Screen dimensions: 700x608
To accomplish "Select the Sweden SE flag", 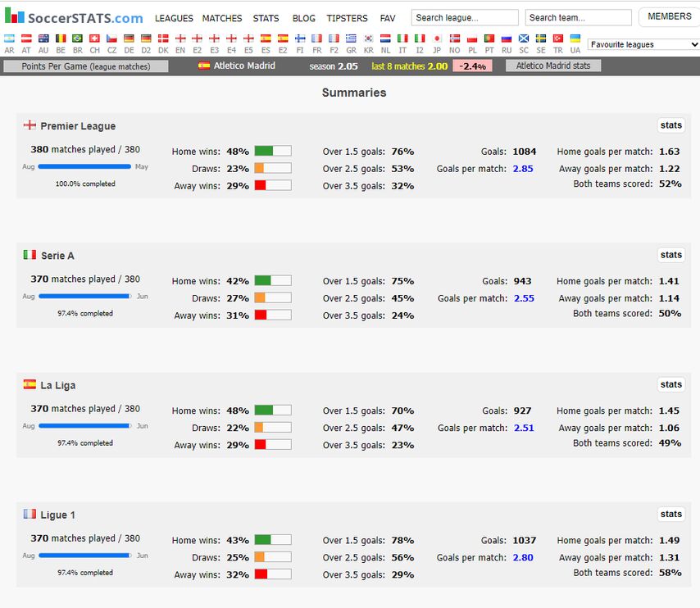I will pos(541,39).
